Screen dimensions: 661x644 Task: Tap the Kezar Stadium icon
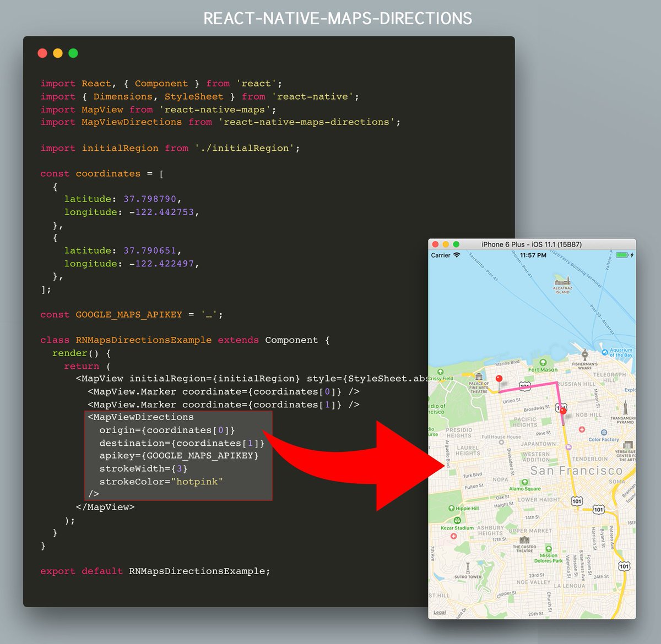[457, 520]
